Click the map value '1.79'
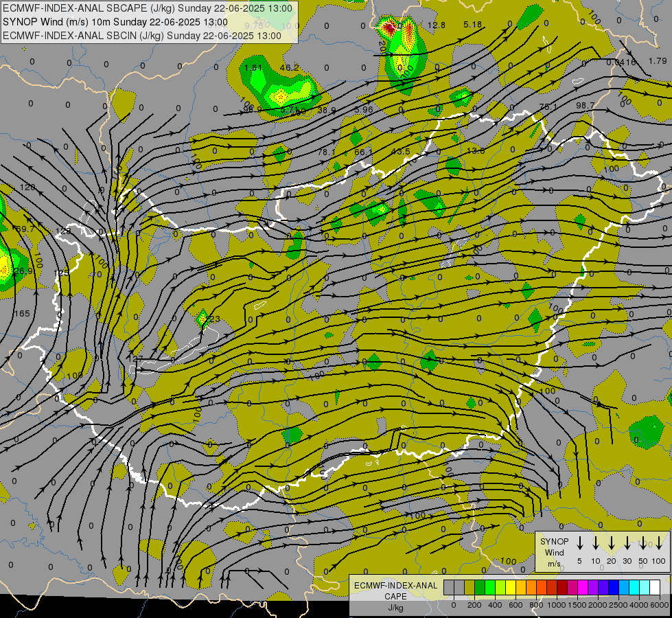The width and height of the screenshot is (672, 618). (658, 61)
